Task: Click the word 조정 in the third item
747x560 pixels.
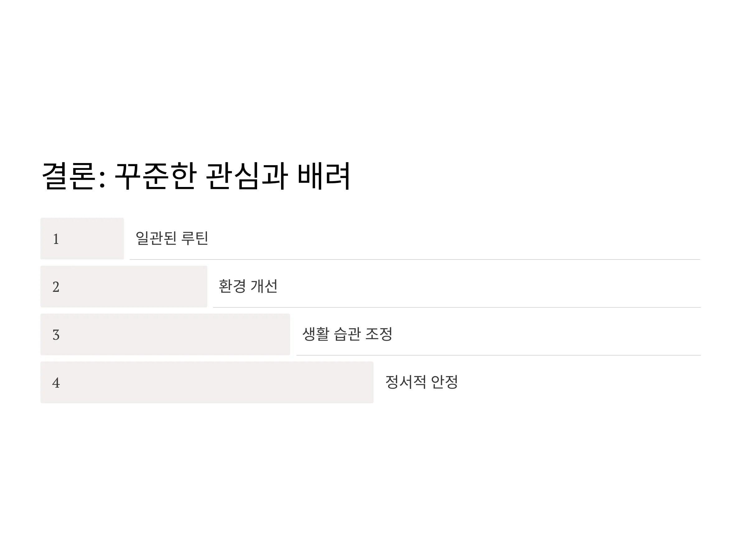Action: click(379, 334)
